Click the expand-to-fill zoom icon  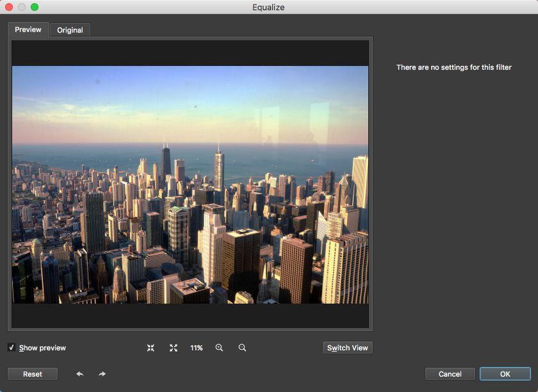[174, 348]
